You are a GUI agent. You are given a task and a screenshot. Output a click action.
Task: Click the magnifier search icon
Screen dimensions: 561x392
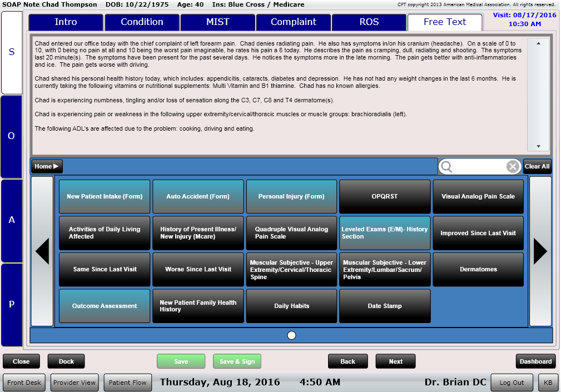[x=446, y=167]
